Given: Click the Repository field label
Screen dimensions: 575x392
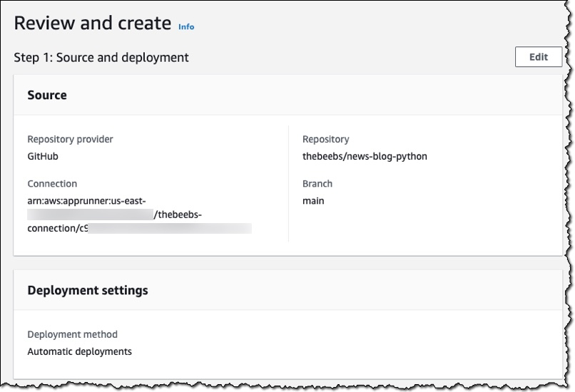Looking at the screenshot, I should (325, 139).
